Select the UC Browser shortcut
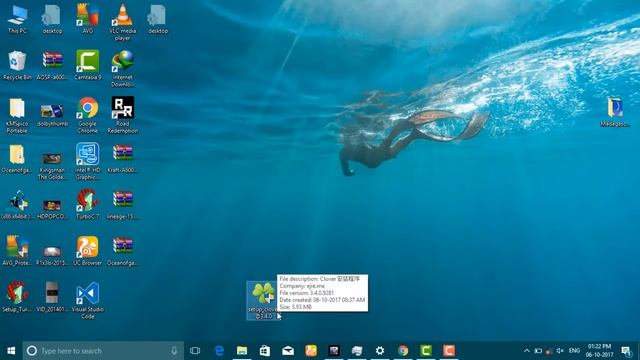640x360 pixels. click(x=87, y=251)
